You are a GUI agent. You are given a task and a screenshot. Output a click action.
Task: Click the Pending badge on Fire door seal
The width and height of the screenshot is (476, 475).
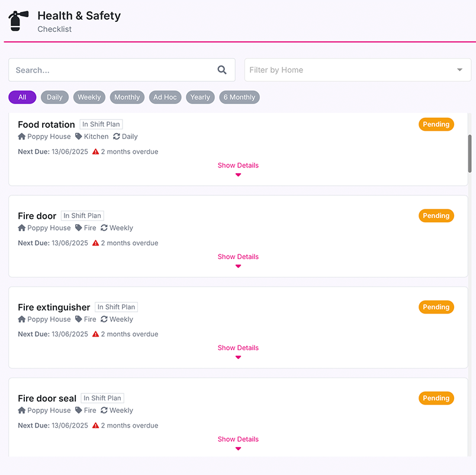pyautogui.click(x=436, y=398)
